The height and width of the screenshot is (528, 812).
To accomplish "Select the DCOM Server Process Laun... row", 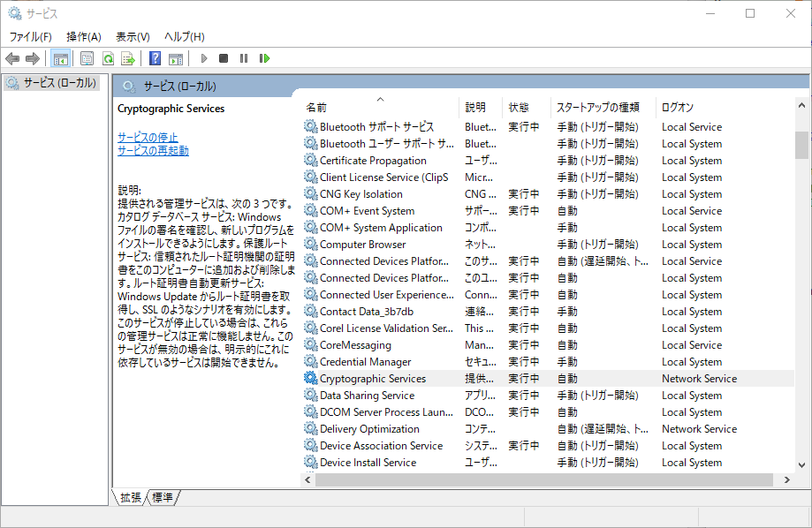I will (x=548, y=412).
